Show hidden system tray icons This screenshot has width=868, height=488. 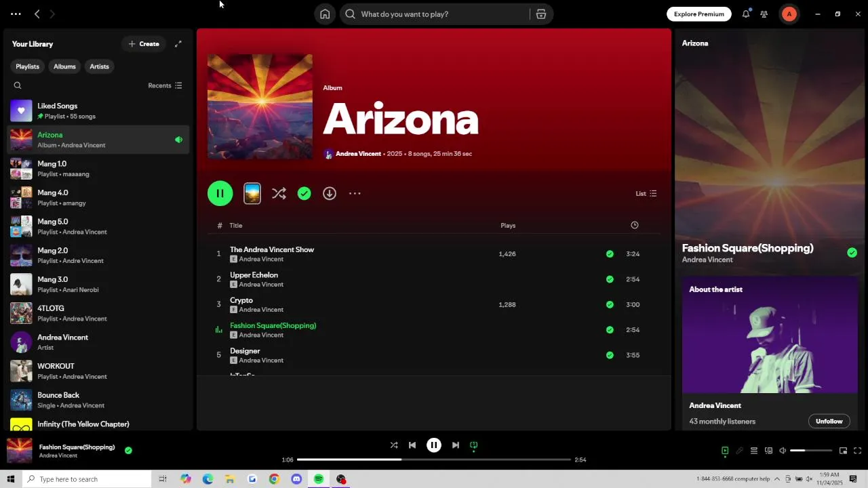[777, 479]
